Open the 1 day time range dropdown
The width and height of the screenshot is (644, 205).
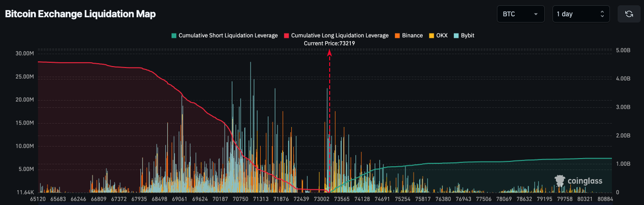tap(580, 14)
